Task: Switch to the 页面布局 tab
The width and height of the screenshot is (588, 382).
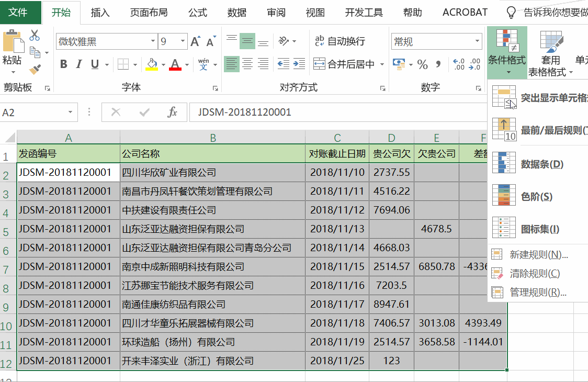Action: (x=149, y=13)
